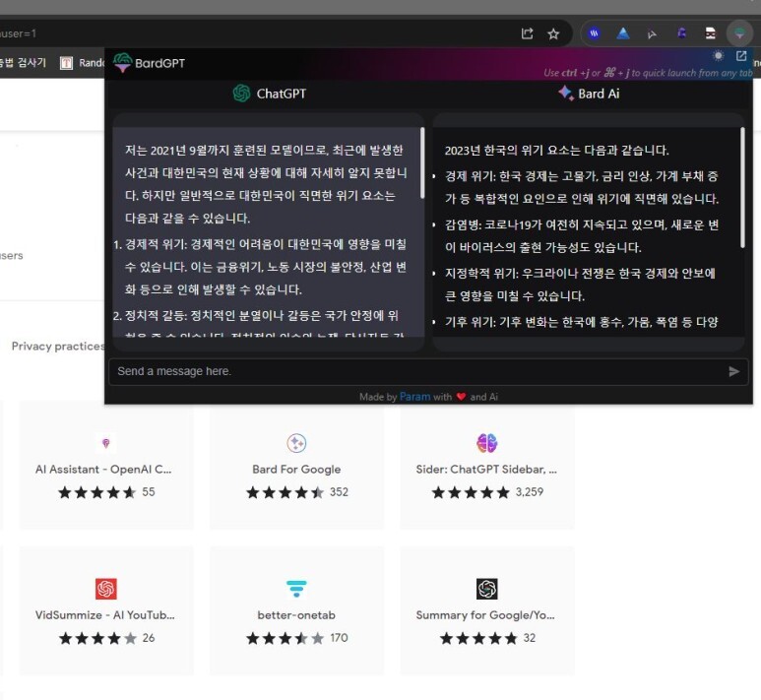Click the red VidSummize icon
The image size is (761, 700).
click(106, 589)
